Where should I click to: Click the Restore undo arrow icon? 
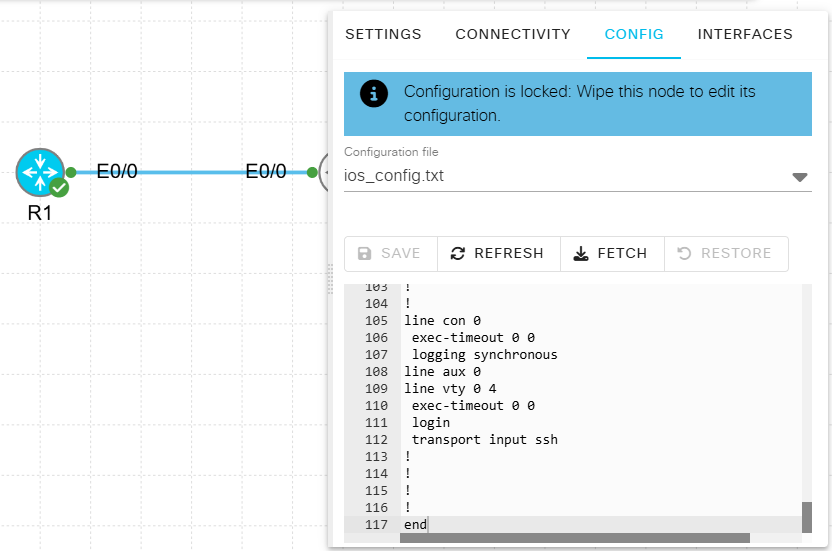684,254
